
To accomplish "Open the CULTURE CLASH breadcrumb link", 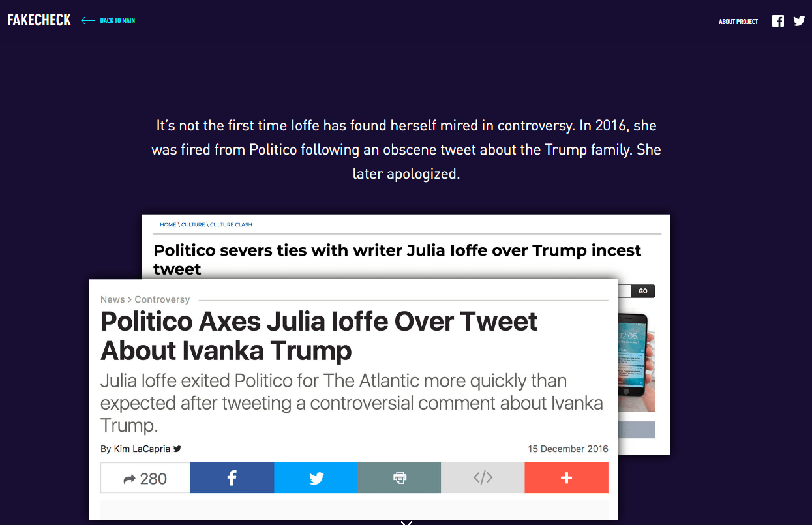I will 231,224.
